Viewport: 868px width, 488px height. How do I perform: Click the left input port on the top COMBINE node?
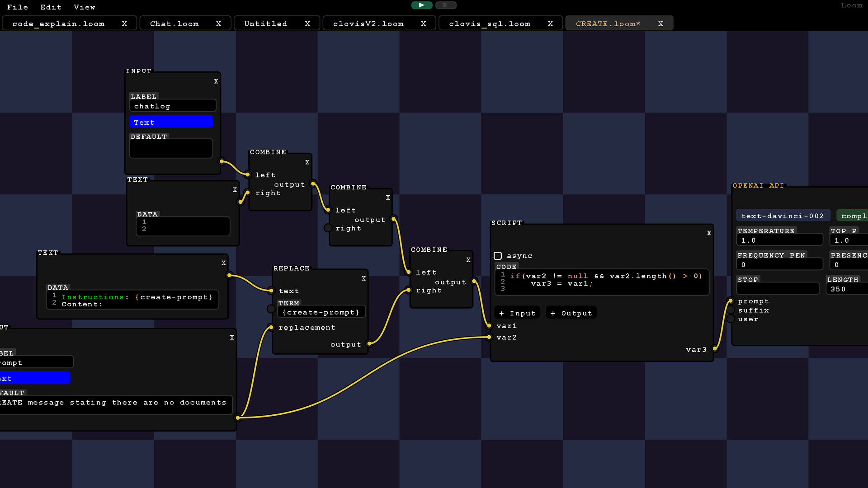[247, 174]
